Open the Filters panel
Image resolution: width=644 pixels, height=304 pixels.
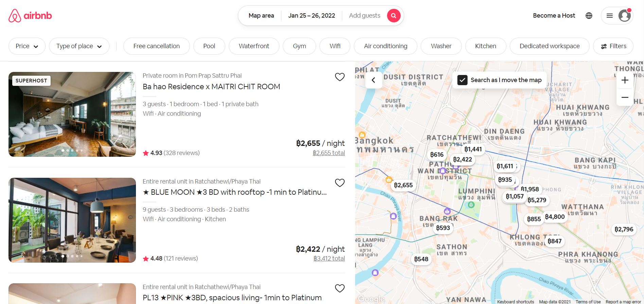pos(613,46)
